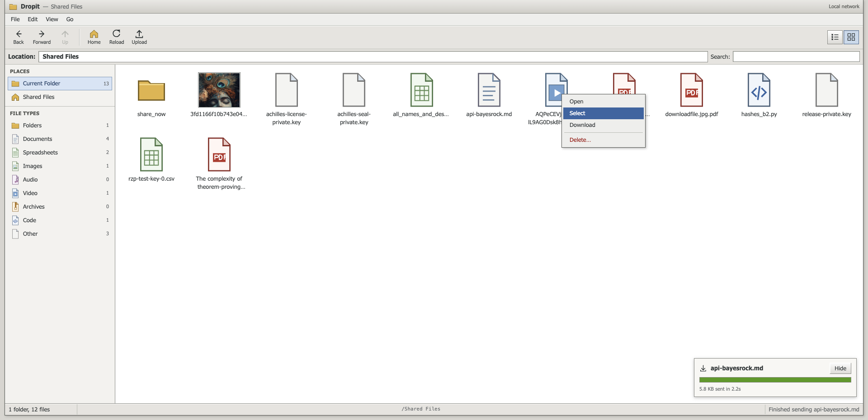Reload the current folder
Image resolution: width=868 pixels, height=420 pixels.
click(x=117, y=37)
